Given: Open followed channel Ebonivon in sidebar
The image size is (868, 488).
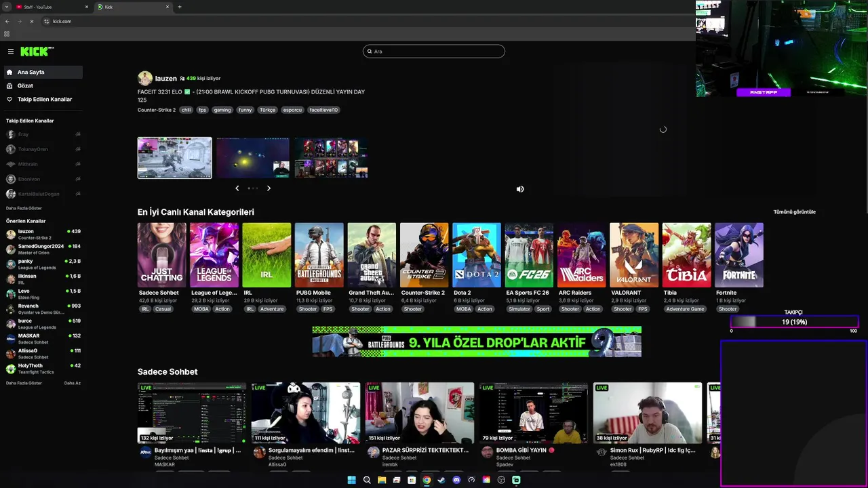Looking at the screenshot, I should [43, 179].
